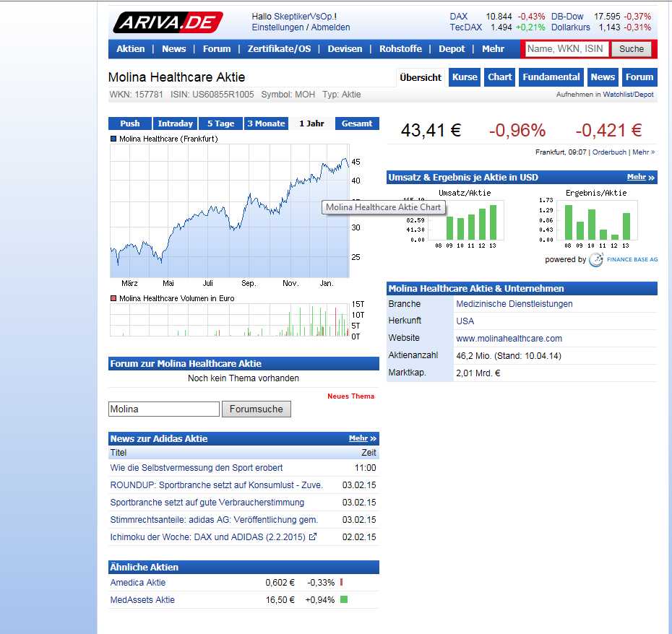The height and width of the screenshot is (634, 672).
Task: Open the USA Herkunft link
Action: (465, 321)
